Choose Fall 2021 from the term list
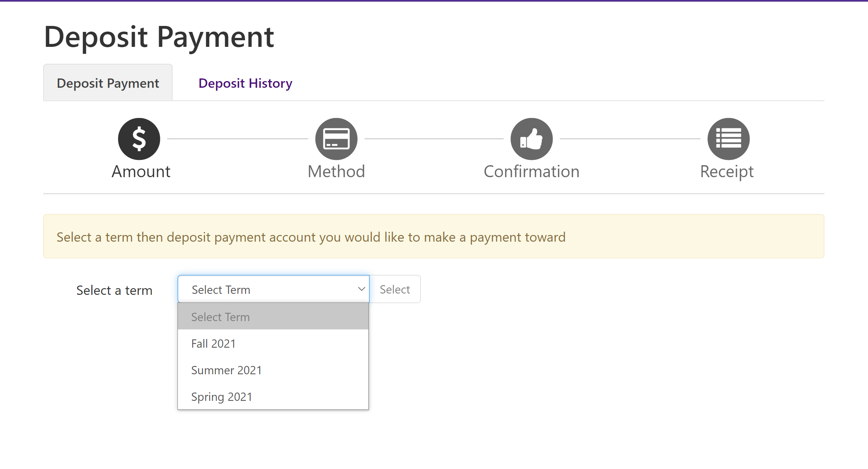 point(213,344)
